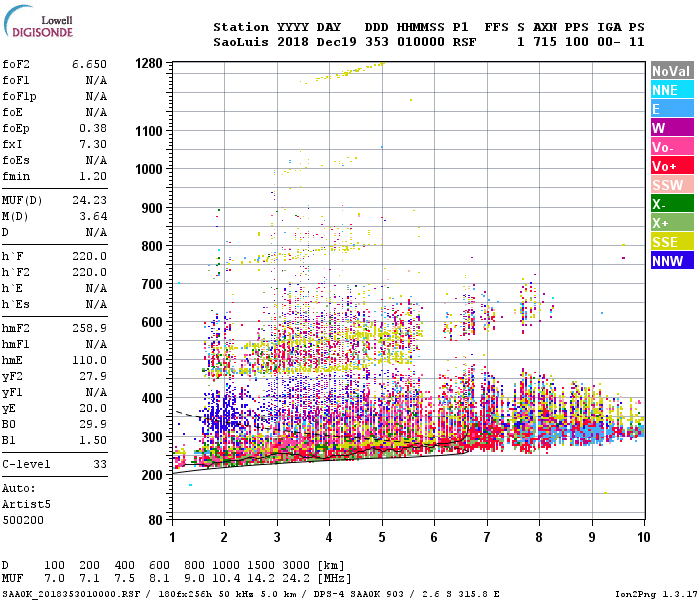This screenshot has width=700, height=600.
Task: Click the date Dec19 in header
Action: click(336, 42)
